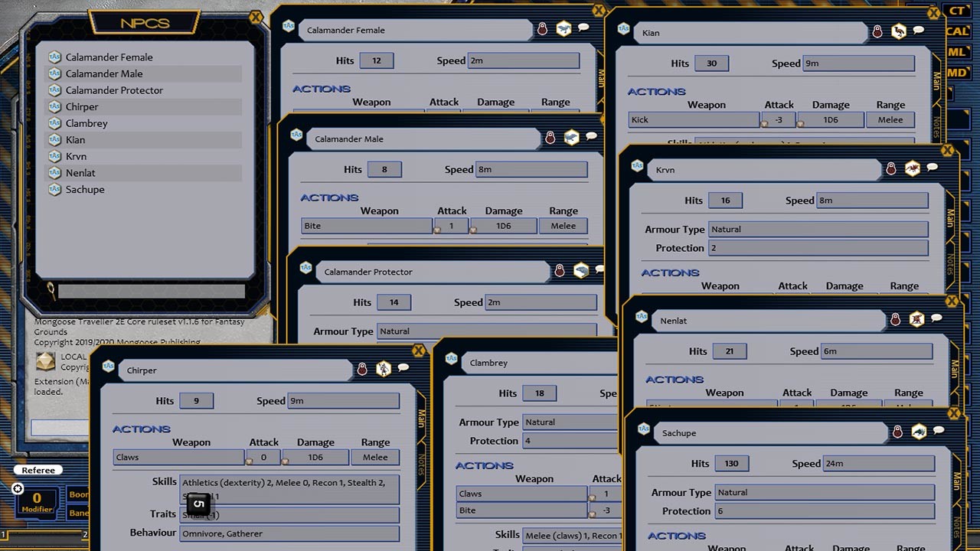Select the Main tab on Nenlat's sheet
The width and height of the screenshot is (980, 551).
click(x=954, y=367)
